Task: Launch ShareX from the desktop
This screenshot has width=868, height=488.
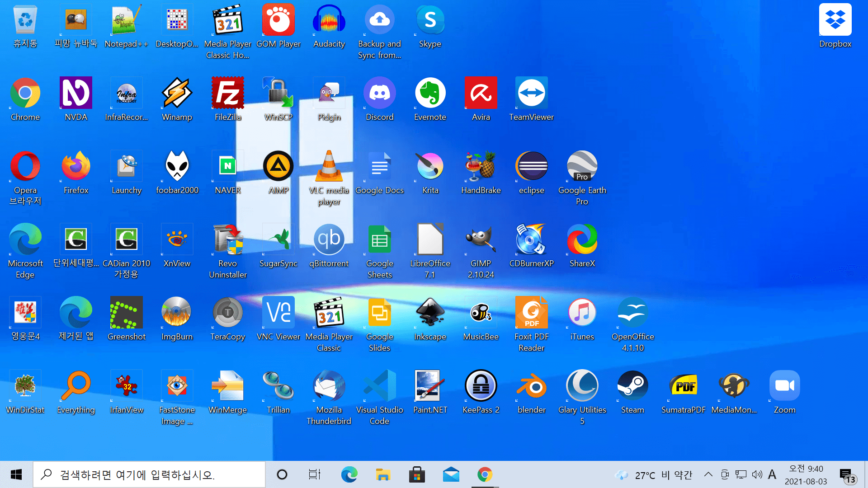Action: [x=582, y=246]
